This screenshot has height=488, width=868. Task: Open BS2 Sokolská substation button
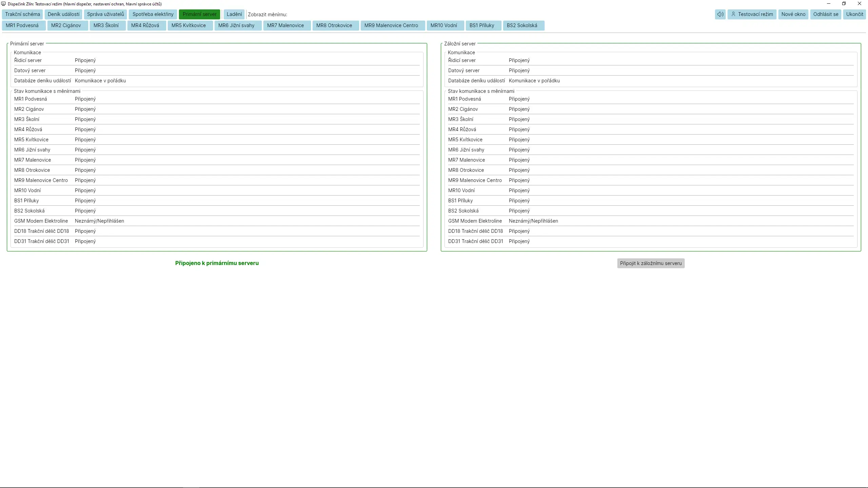pos(522,25)
